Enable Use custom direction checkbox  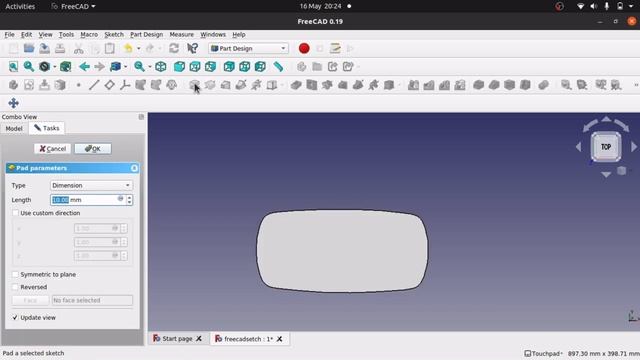(16, 213)
